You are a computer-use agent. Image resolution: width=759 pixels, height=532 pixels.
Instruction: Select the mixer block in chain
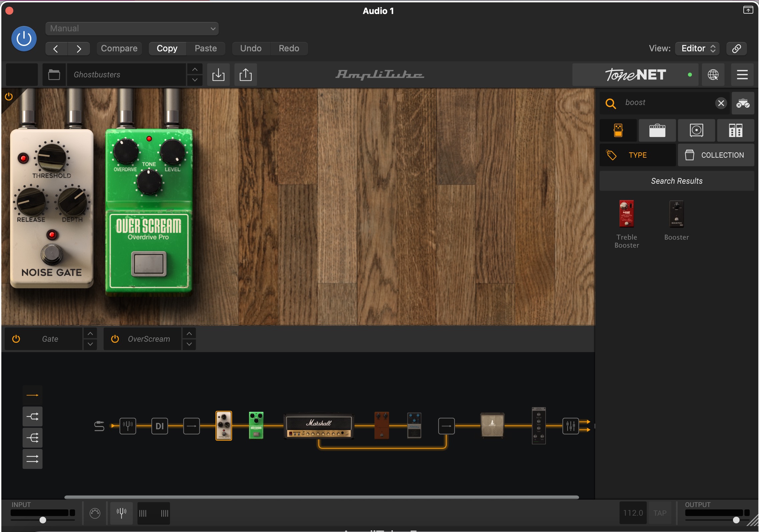[x=571, y=426]
